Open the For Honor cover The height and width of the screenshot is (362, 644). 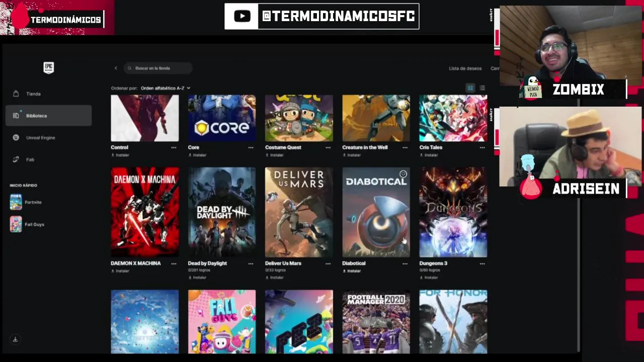[453, 322]
